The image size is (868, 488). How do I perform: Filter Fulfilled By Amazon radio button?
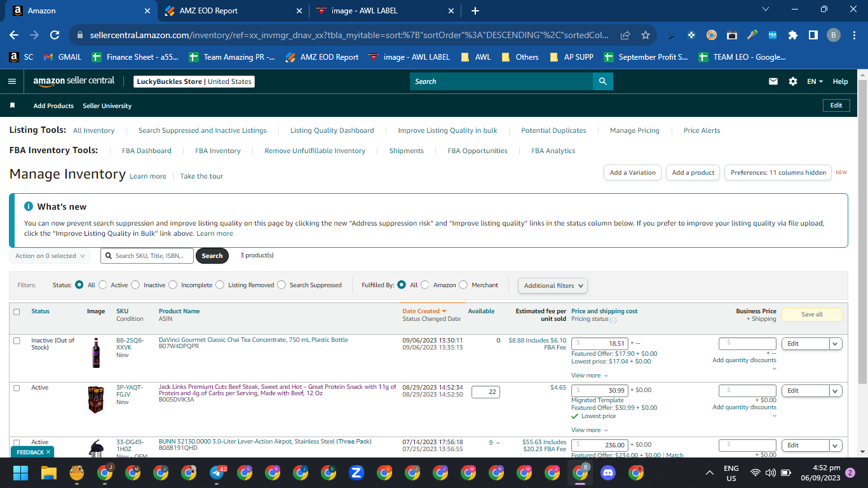click(425, 285)
